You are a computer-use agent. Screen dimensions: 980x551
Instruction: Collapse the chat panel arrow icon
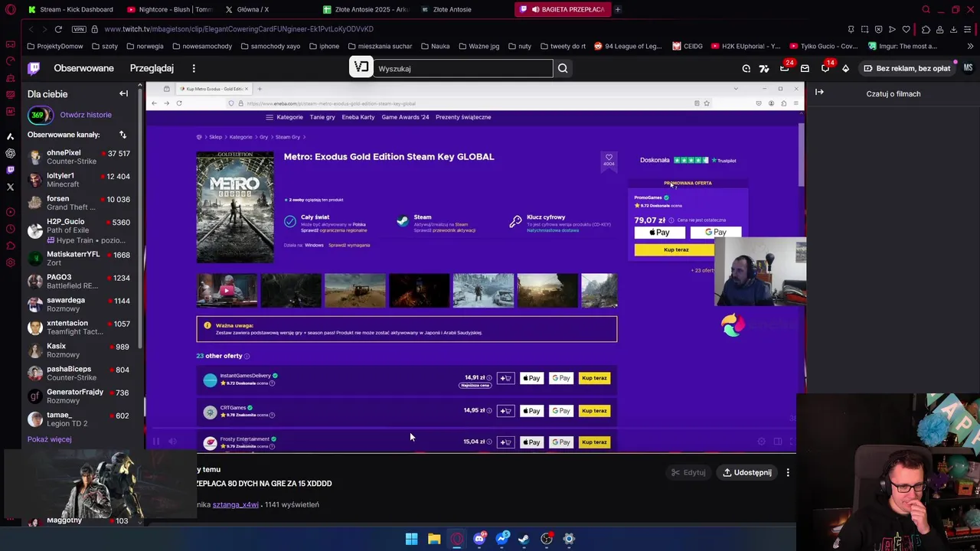(x=819, y=93)
